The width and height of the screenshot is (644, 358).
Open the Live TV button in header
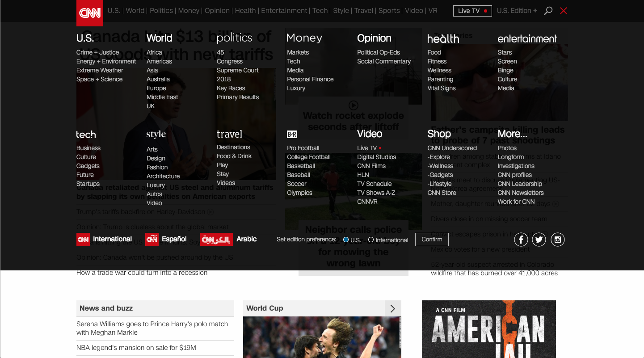click(472, 11)
